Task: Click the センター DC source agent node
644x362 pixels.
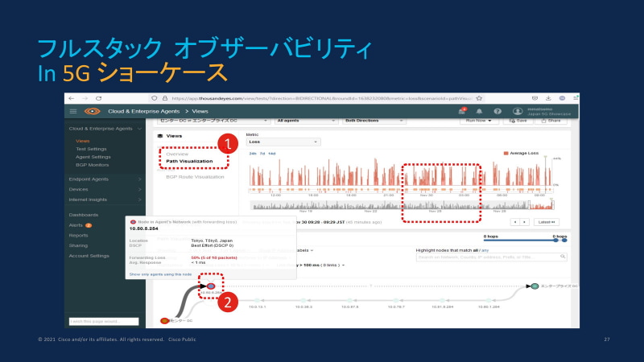Action: point(164,320)
